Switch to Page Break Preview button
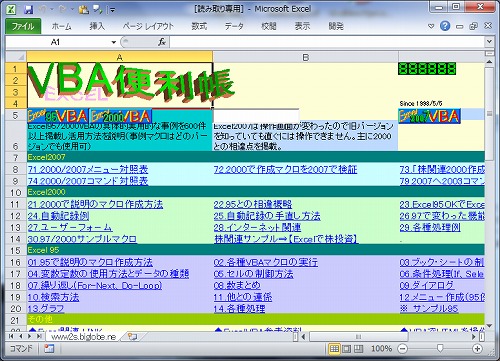500x361 pixels. pos(358,349)
